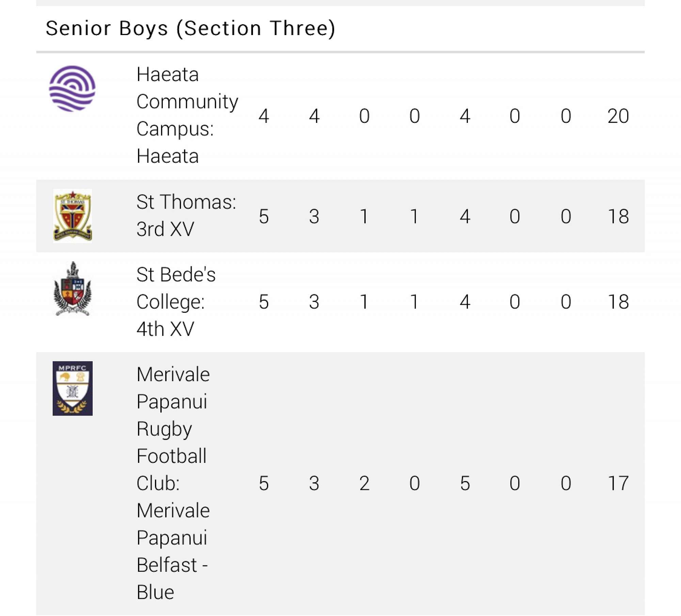This screenshot has width=681, height=616.
Task: Select the St Bede's College crest
Action: (73, 289)
